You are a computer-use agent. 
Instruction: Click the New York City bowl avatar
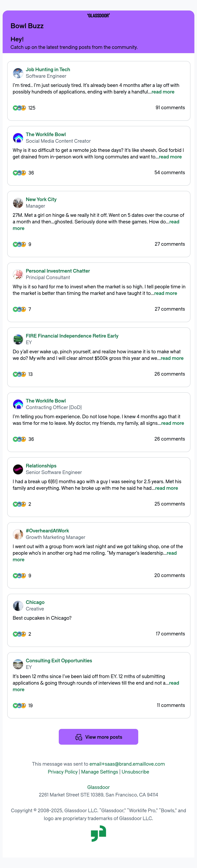(18, 203)
